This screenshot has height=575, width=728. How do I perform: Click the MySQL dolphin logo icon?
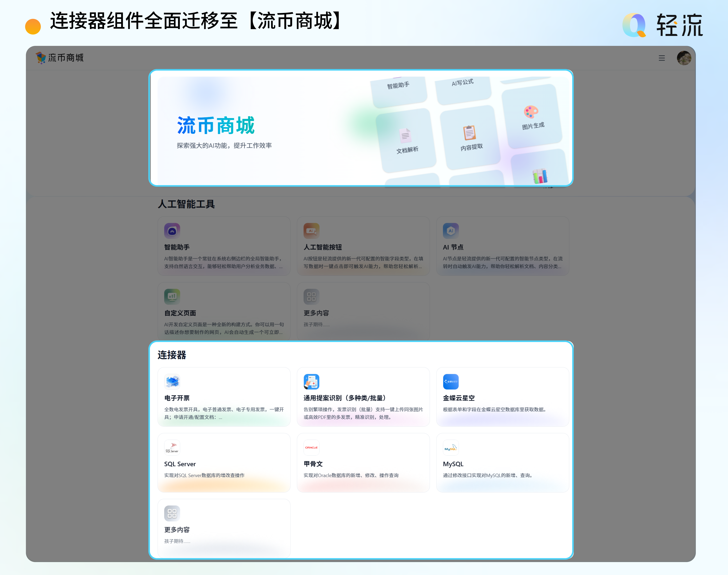point(451,447)
